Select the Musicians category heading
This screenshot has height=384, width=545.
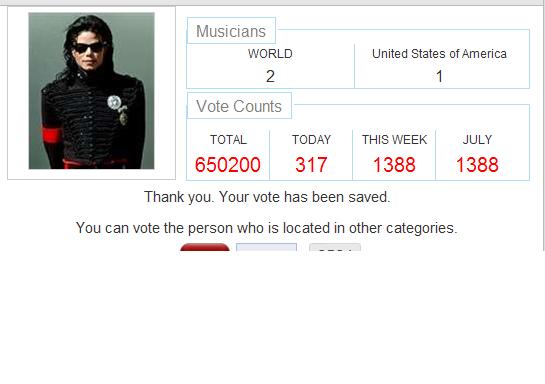[231, 31]
